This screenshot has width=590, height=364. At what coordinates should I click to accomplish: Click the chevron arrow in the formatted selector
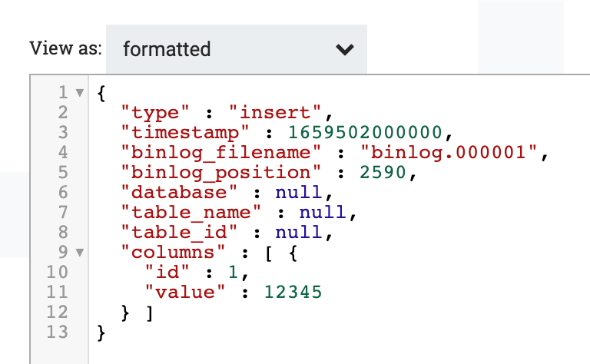[345, 50]
